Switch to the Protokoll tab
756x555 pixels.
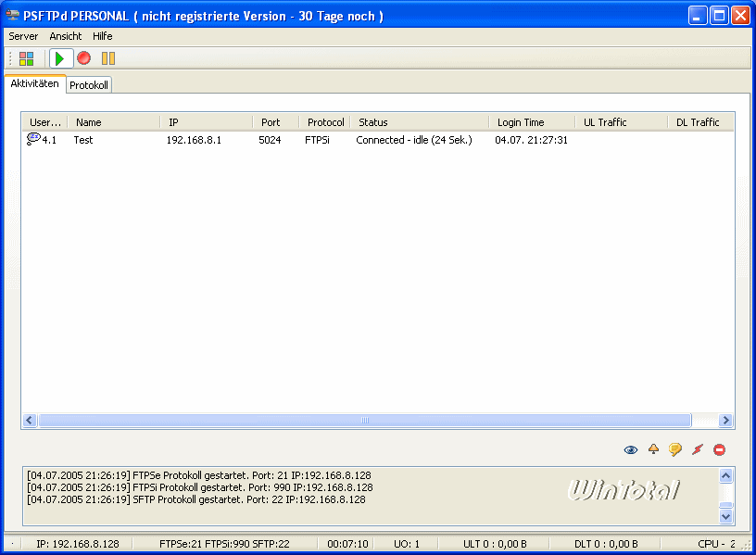pos(89,85)
